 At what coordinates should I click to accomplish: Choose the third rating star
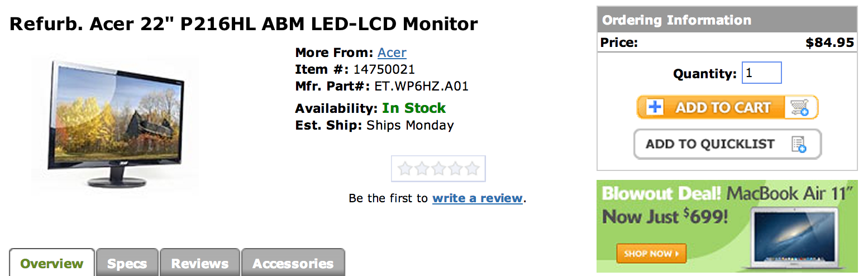tap(438, 169)
